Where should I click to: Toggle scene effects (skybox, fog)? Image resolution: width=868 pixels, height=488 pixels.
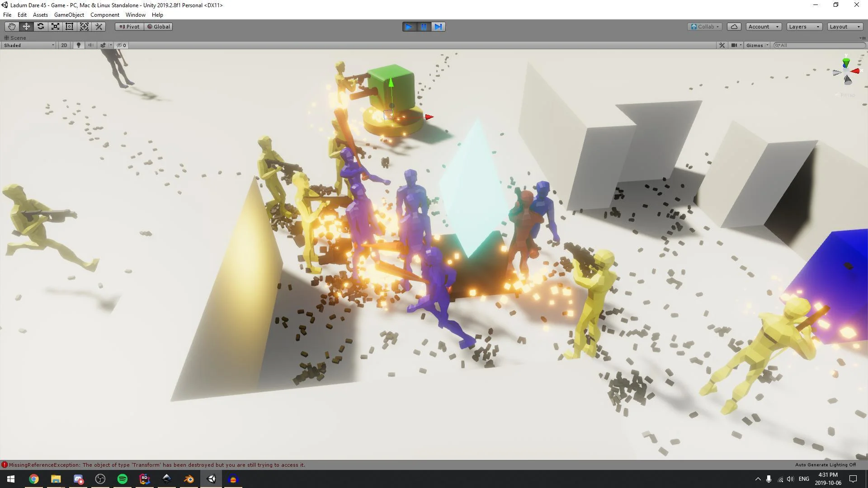pos(103,45)
